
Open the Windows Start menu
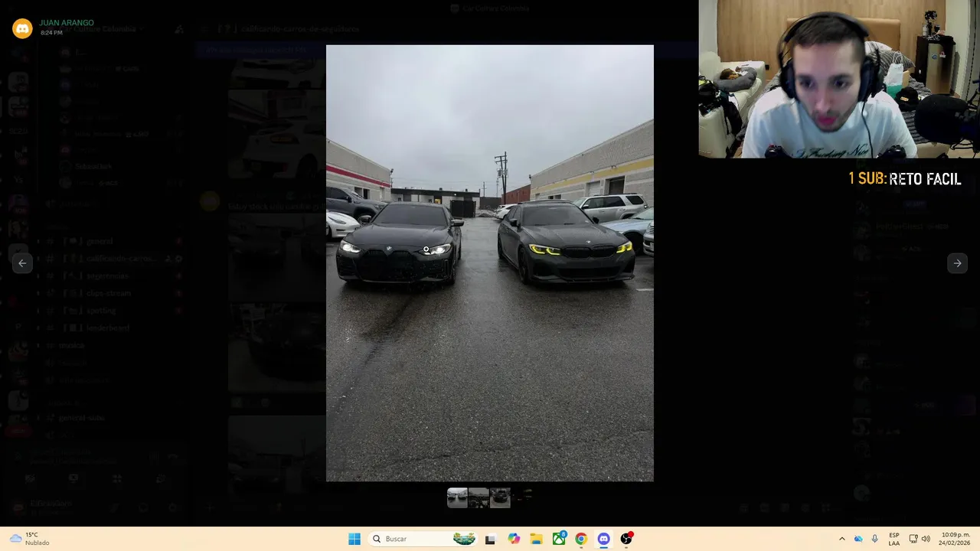[x=354, y=539]
